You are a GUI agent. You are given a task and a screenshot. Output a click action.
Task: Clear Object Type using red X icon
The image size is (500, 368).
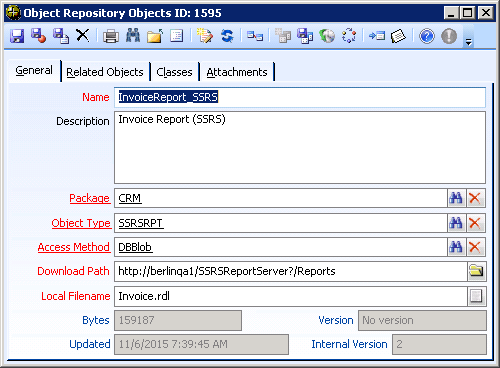(x=475, y=223)
